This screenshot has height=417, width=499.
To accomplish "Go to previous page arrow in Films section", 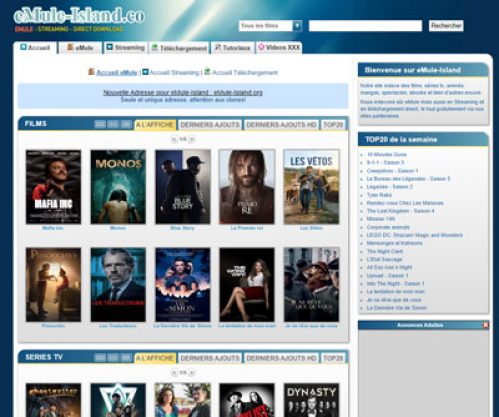I will (x=174, y=139).
